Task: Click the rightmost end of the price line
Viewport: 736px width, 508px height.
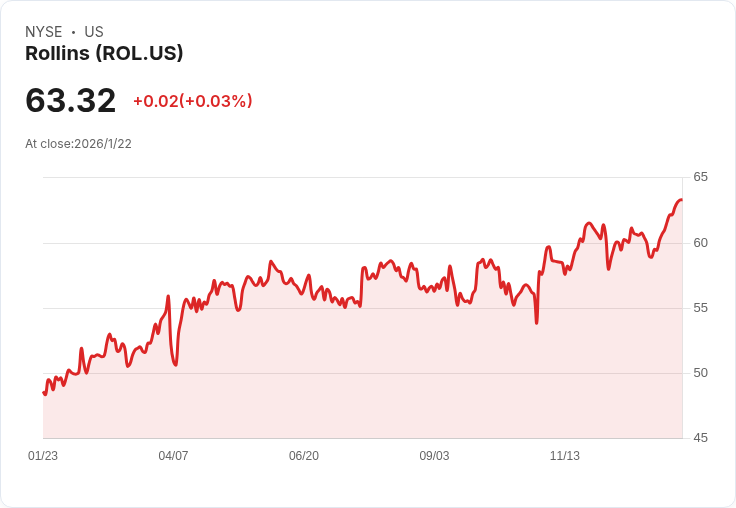Action: point(682,200)
